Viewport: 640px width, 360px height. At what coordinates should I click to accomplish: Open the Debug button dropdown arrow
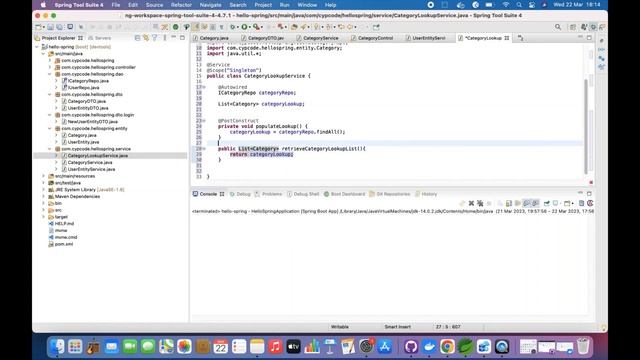coord(238,27)
